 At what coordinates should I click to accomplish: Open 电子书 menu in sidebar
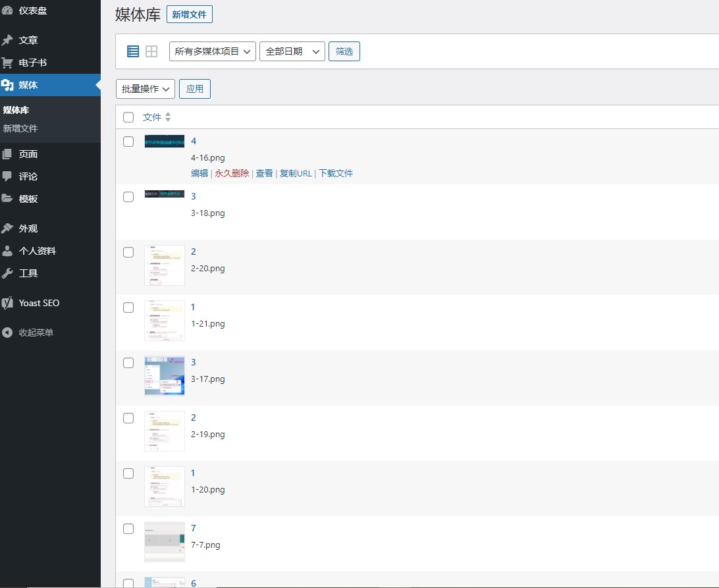(x=32, y=63)
